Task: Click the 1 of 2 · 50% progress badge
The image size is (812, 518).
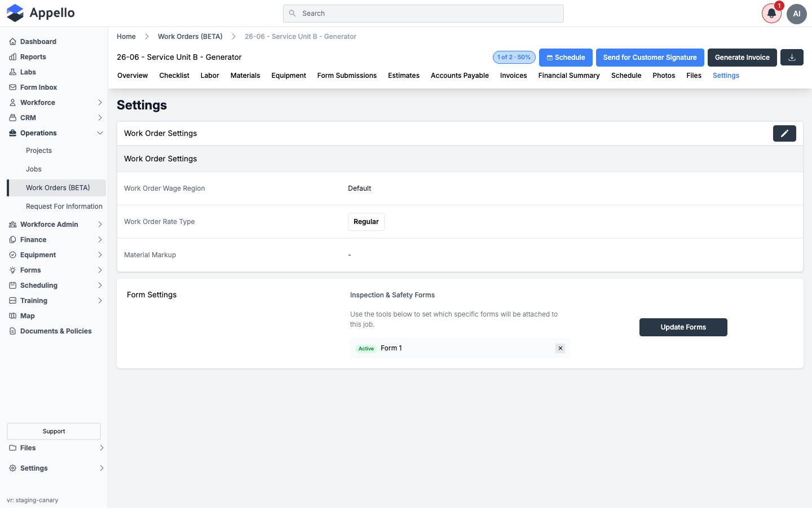Action: pos(514,58)
